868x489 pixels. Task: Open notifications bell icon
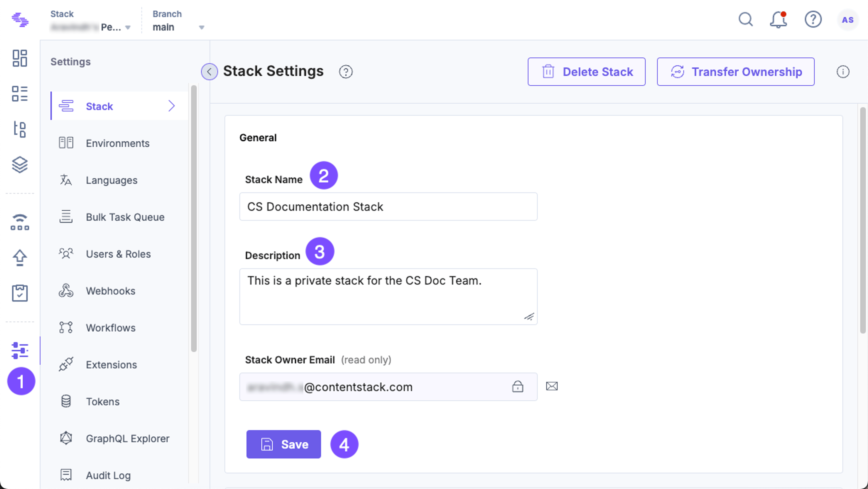(x=778, y=19)
